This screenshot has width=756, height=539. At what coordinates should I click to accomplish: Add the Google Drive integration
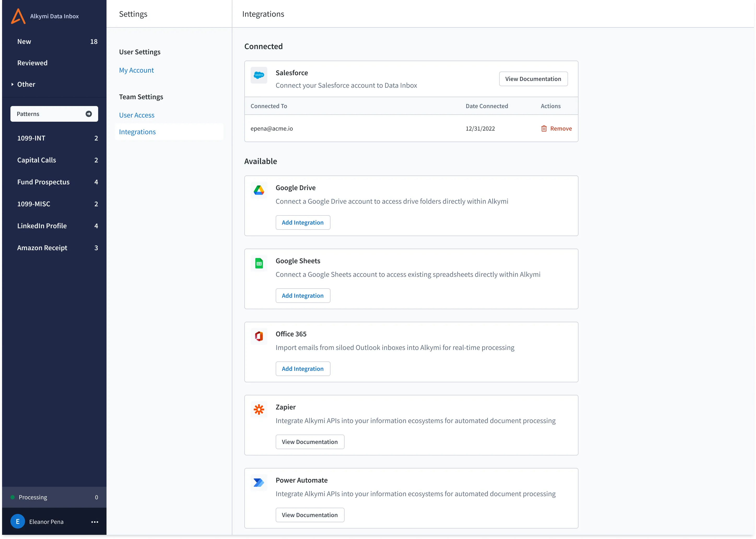(x=303, y=222)
